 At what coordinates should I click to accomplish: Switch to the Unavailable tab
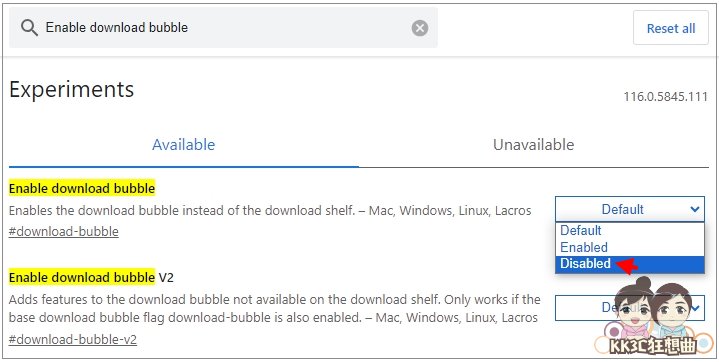point(533,145)
